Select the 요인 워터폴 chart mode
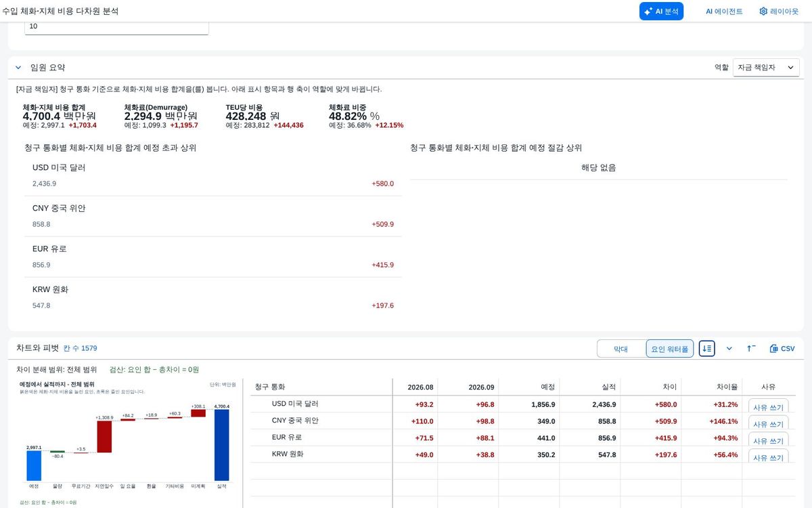The width and height of the screenshot is (812, 508). (669, 349)
